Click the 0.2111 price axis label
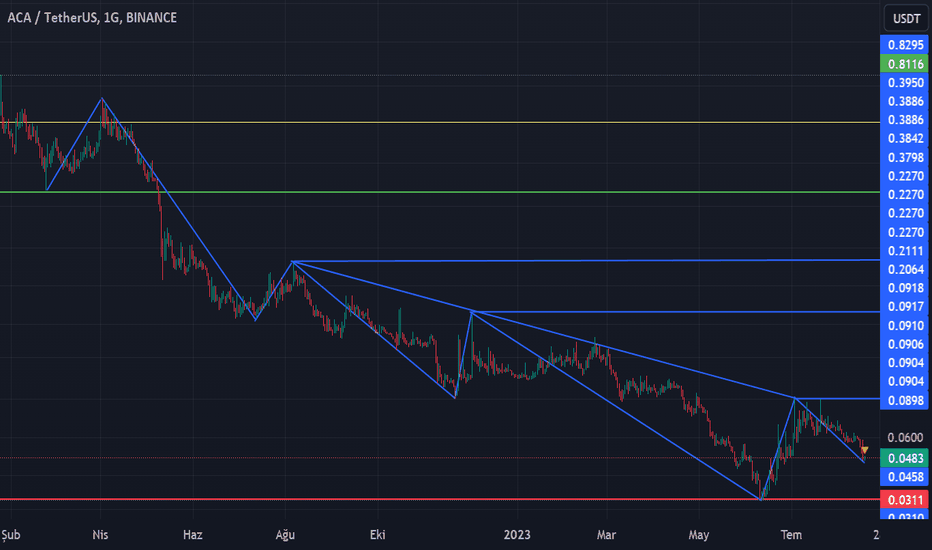Viewport: 932px width, 550px height. [x=906, y=251]
